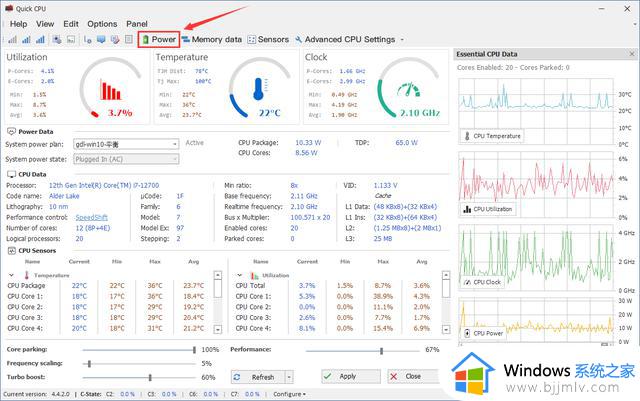Close the Essential CPU Data panel
The width and height of the screenshot is (640, 401).
[x=632, y=54]
